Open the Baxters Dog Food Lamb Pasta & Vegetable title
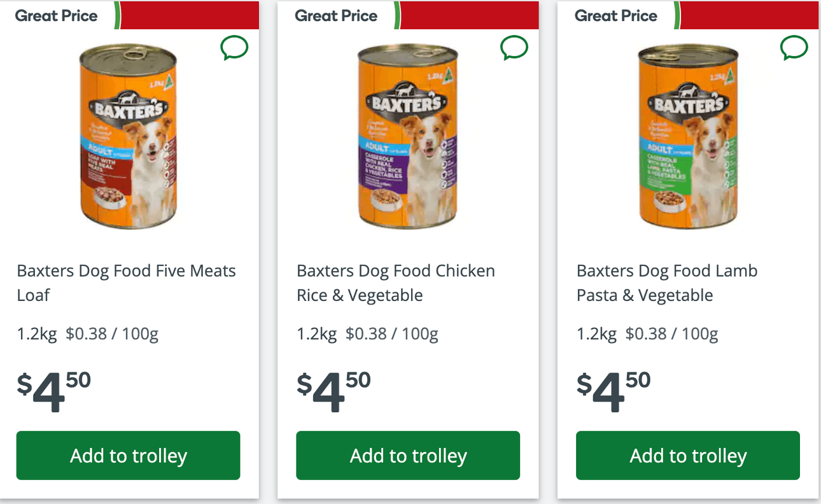The width and height of the screenshot is (821, 504). pos(667,283)
